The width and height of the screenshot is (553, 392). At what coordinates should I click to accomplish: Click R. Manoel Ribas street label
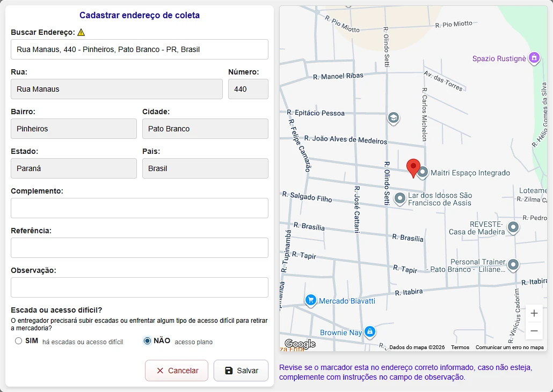pos(338,76)
